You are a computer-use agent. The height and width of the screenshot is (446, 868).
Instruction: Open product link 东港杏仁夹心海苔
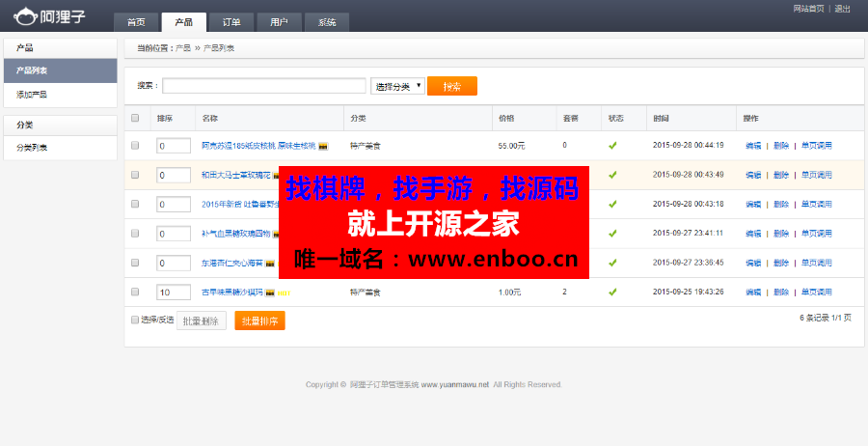pyautogui.click(x=232, y=264)
